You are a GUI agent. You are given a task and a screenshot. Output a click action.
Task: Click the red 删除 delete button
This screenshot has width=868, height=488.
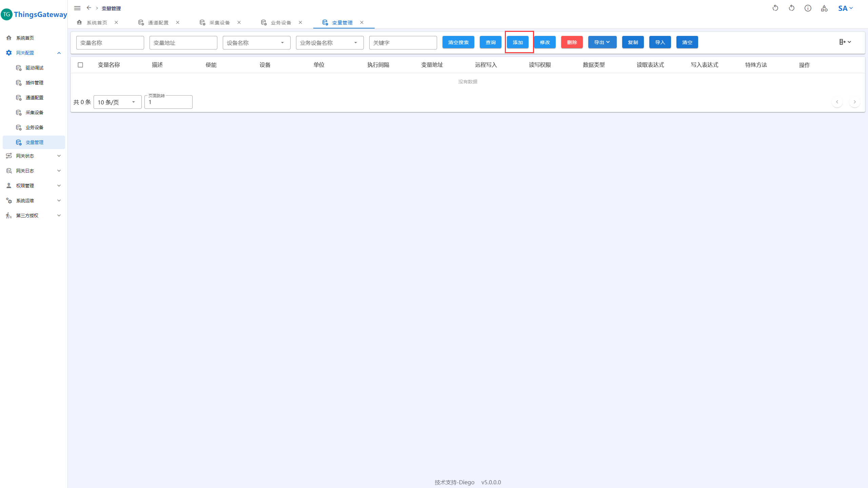click(572, 42)
